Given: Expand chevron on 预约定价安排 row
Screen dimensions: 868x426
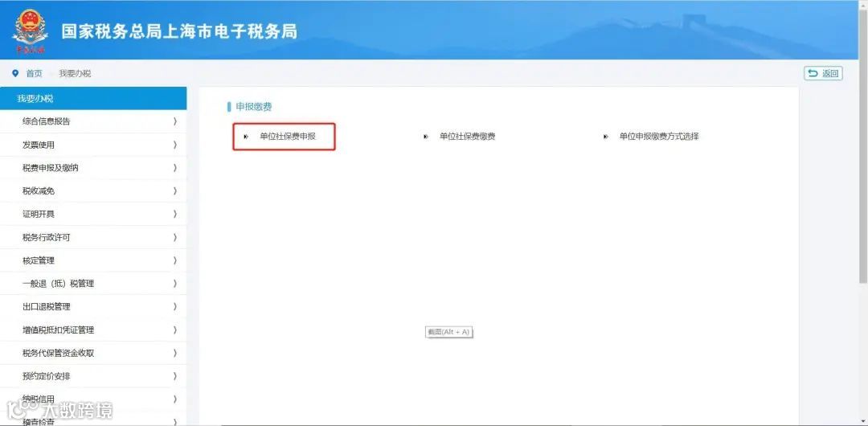Looking at the screenshot, I should 175,376.
